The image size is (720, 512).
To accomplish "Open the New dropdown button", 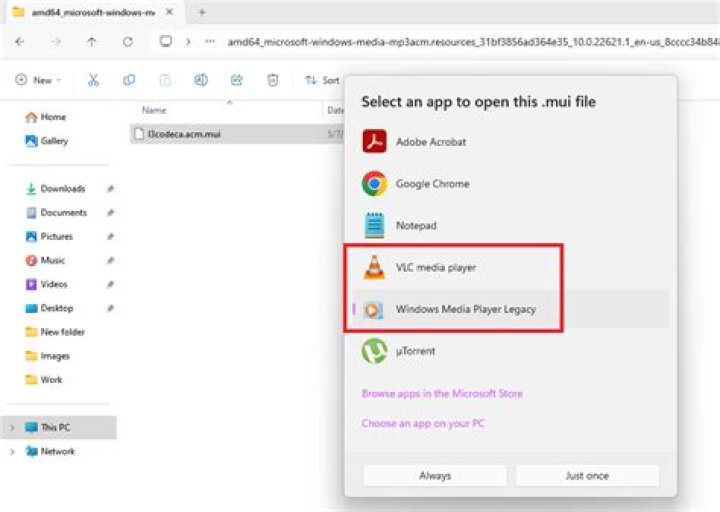I will coord(38,80).
